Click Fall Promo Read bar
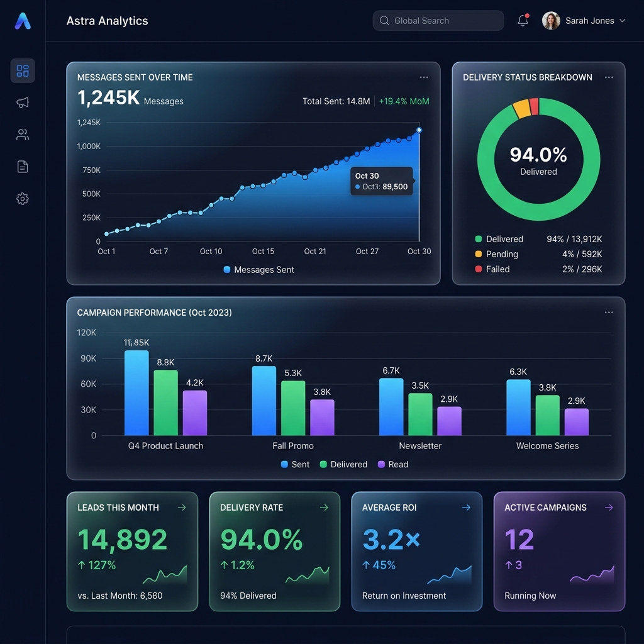Image resolution: width=644 pixels, height=644 pixels. tap(322, 418)
